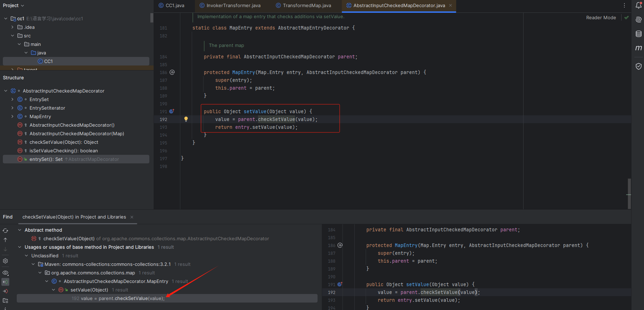Screen dimensions: 644x310
Task: Open the shield vulnerability check tool window
Action: [638, 66]
